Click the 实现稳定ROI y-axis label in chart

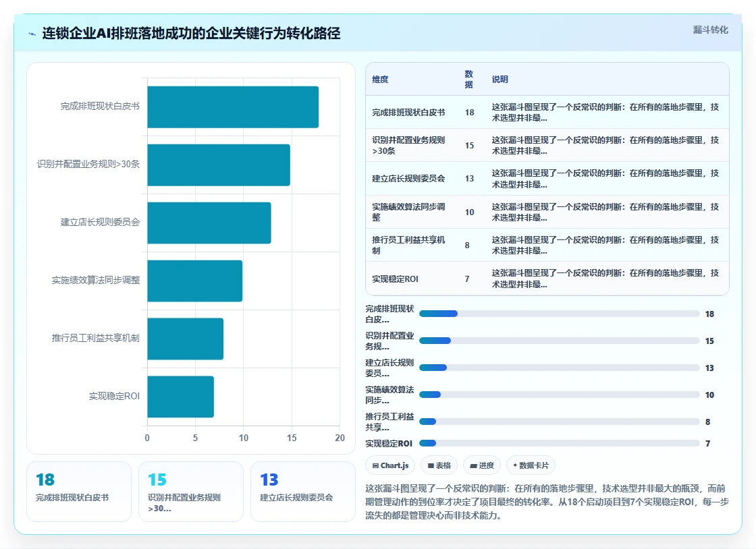(114, 397)
